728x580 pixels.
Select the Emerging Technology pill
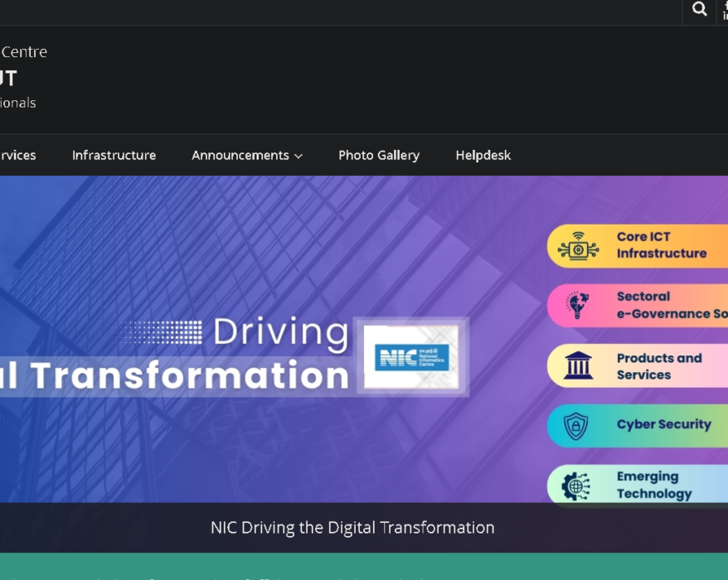coord(638,486)
